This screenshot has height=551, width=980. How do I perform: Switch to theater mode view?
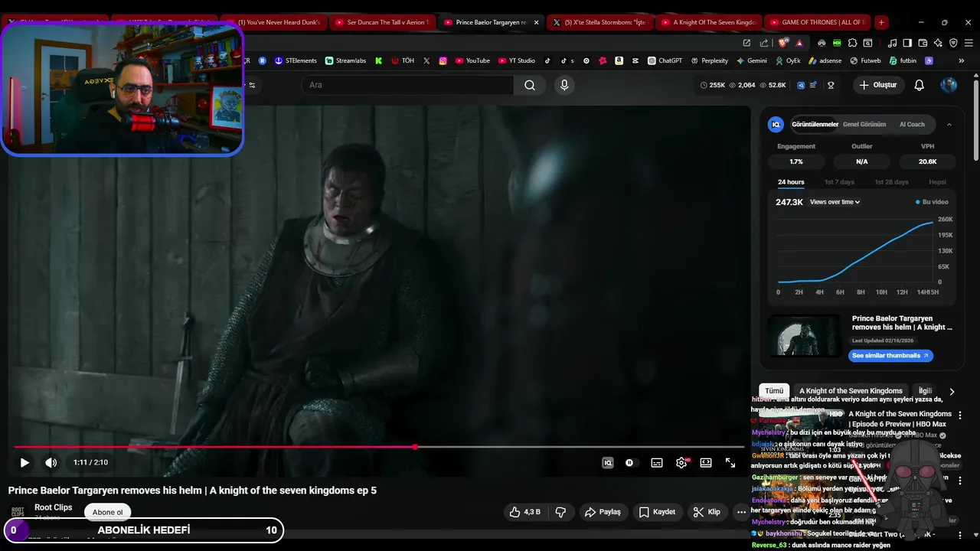[x=706, y=462]
